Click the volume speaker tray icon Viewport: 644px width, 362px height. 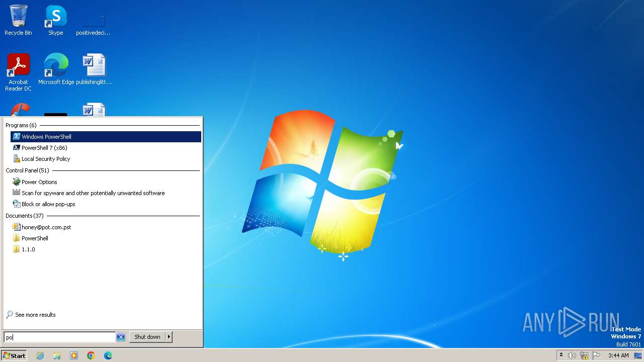572,355
